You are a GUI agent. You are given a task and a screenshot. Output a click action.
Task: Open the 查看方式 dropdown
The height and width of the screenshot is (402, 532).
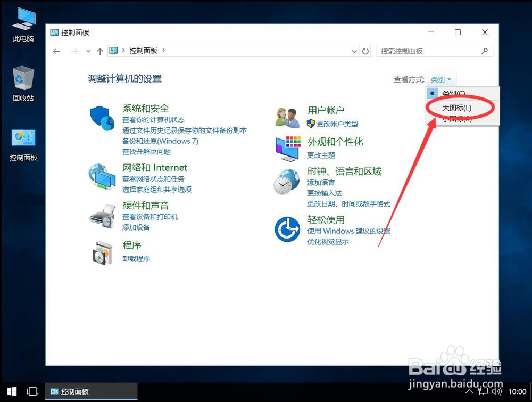point(440,79)
